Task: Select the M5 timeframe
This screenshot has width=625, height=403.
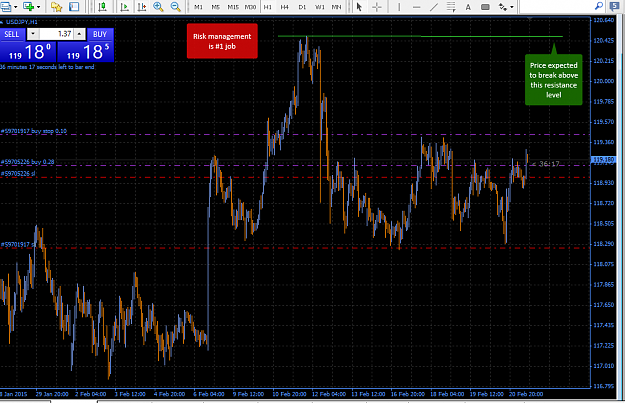Action: [x=215, y=7]
